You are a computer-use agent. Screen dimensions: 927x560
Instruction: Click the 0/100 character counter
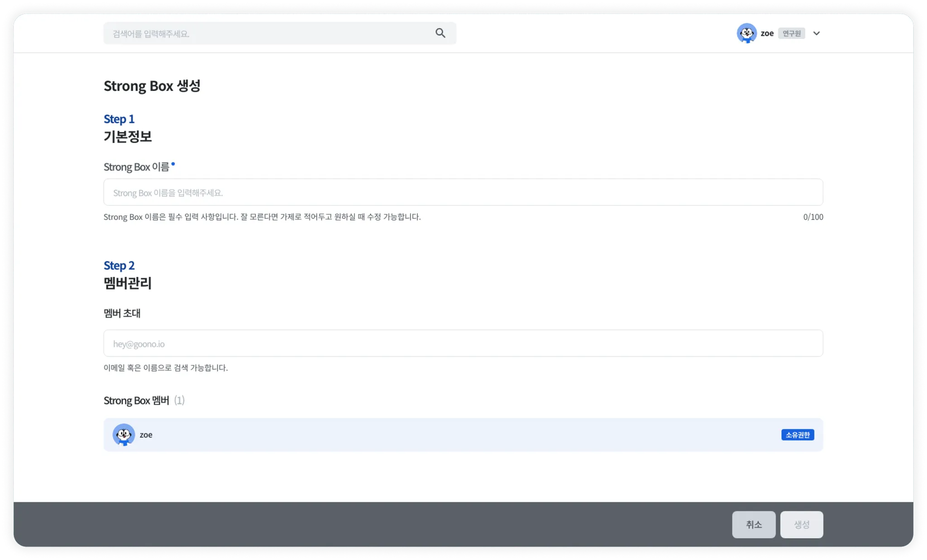coord(812,217)
